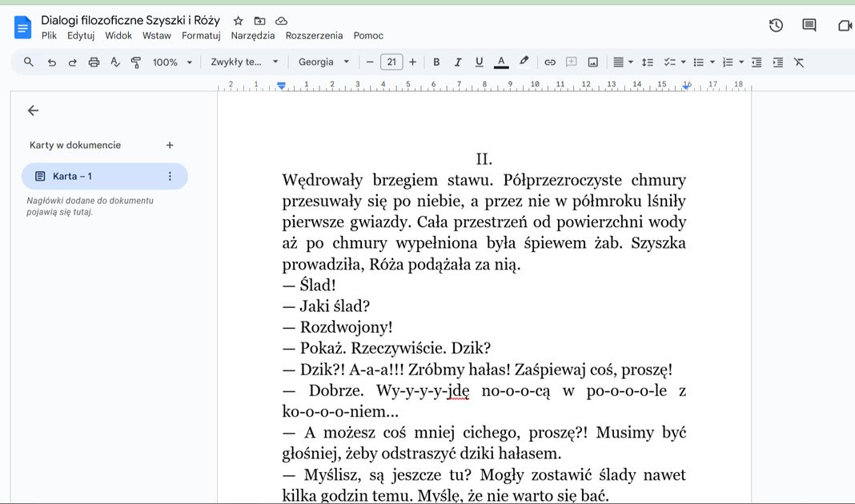
Task: Clear formatting with the toolbar icon
Action: (x=799, y=62)
